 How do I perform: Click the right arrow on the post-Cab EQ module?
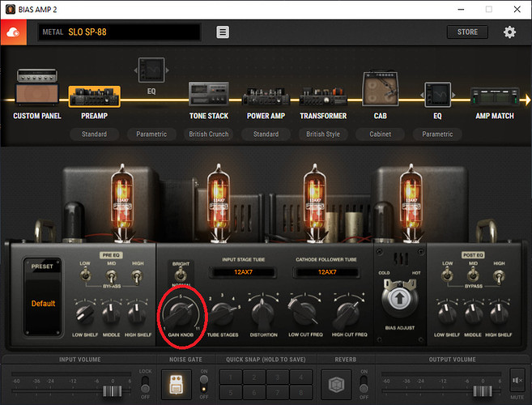(x=453, y=95)
